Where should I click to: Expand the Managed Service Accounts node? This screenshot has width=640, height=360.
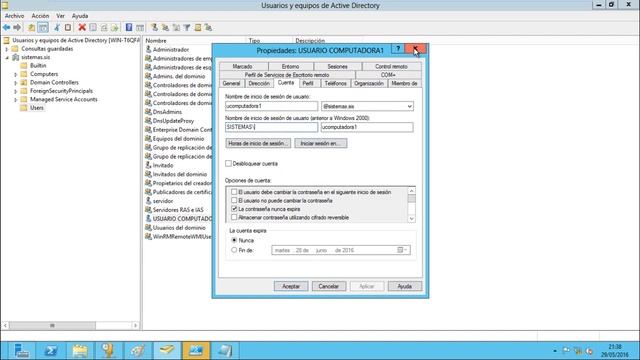tap(16, 100)
